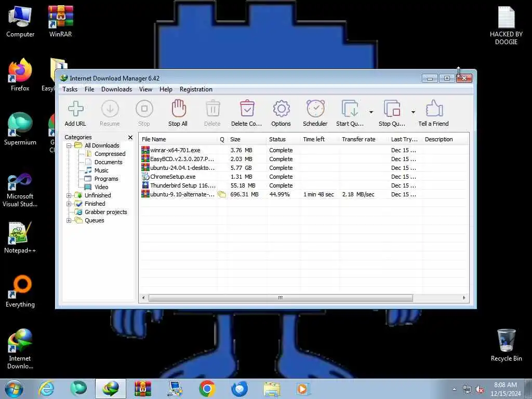Click the Delete trash icon
The image size is (532, 399).
(212, 109)
